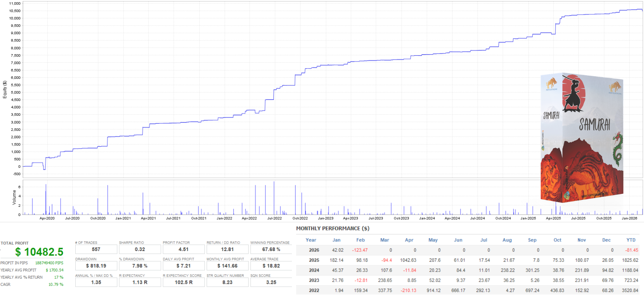Select the 2025 row in Monthly Performance
Screen dimensions: 644x303
[314, 260]
